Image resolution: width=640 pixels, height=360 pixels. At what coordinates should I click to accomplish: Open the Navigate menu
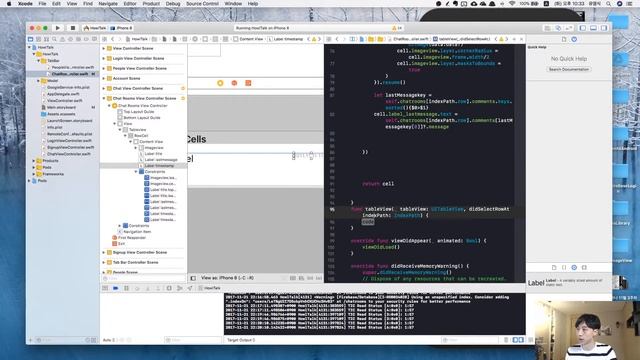click(x=108, y=4)
